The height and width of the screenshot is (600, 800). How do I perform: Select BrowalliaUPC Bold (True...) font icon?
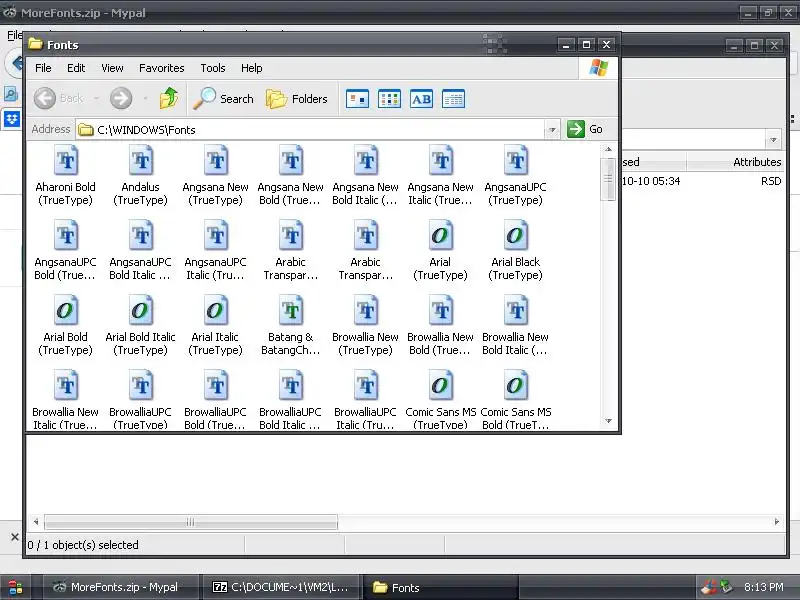216,385
